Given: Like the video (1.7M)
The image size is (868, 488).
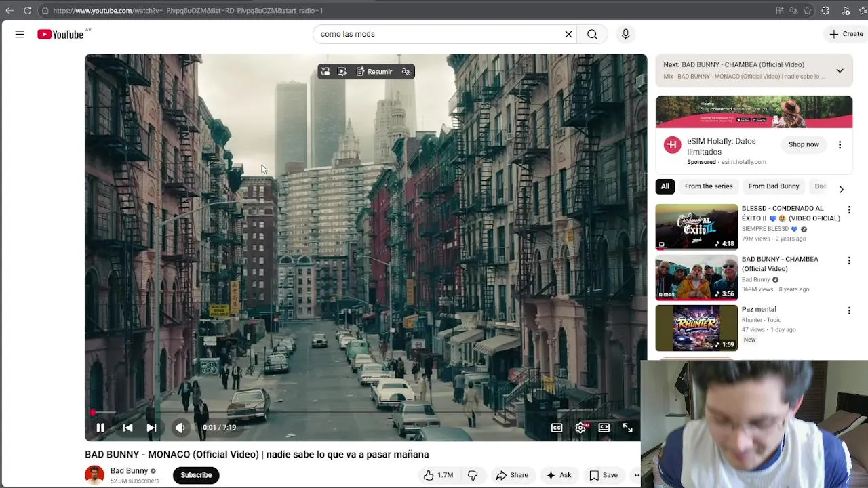Looking at the screenshot, I should pos(438,475).
